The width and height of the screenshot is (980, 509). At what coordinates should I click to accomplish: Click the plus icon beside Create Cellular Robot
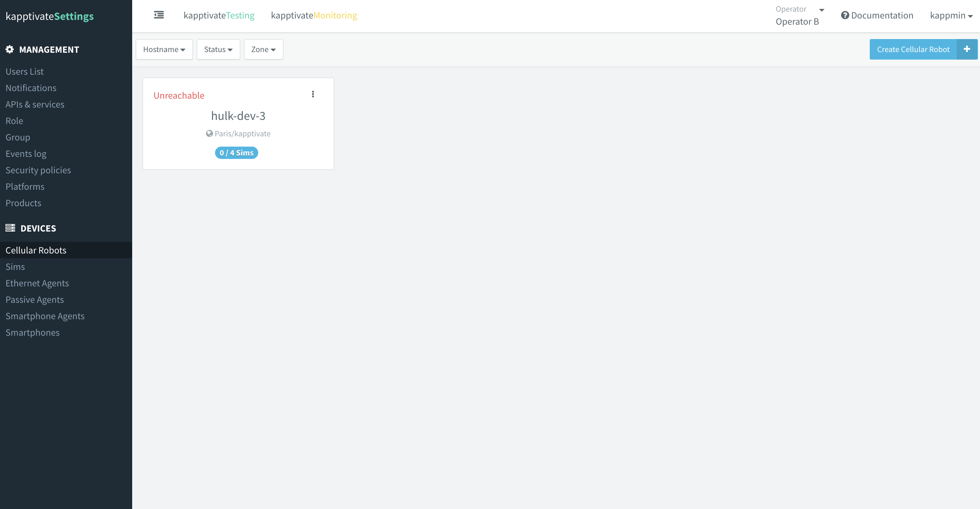click(967, 49)
